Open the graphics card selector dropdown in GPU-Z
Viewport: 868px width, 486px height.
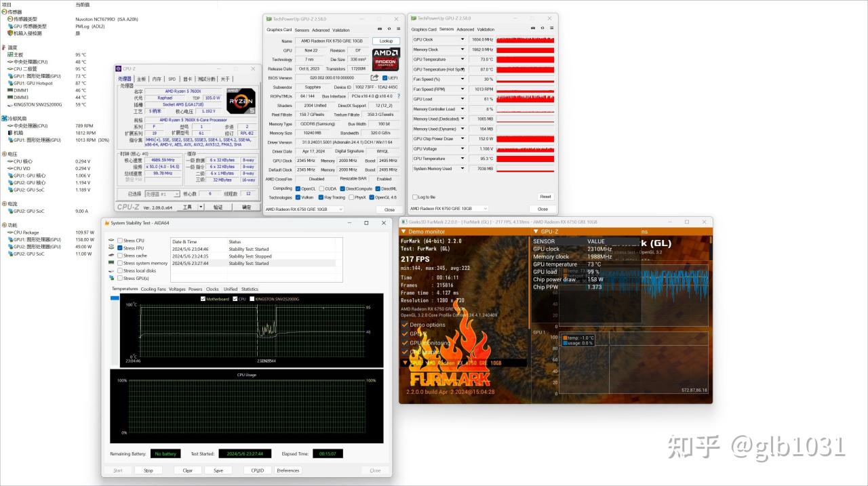pyautogui.click(x=341, y=209)
